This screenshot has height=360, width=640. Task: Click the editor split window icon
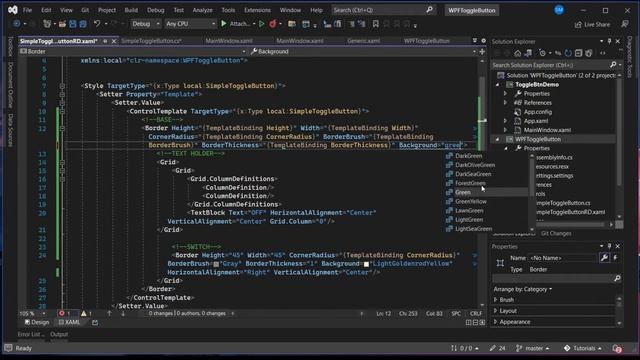click(482, 52)
